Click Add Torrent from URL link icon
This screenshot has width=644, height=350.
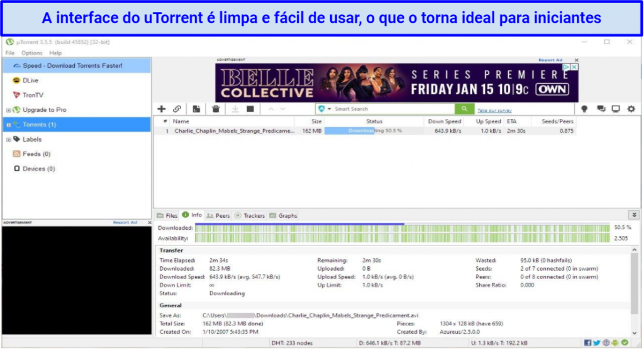pos(177,109)
